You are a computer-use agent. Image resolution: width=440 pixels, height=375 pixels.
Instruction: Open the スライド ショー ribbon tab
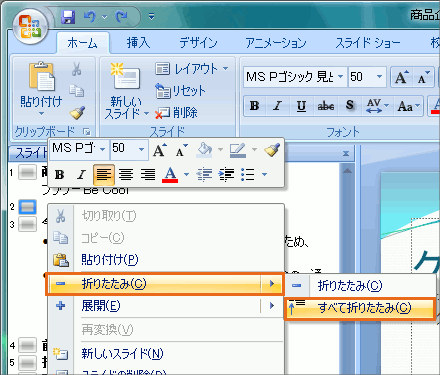click(x=367, y=43)
